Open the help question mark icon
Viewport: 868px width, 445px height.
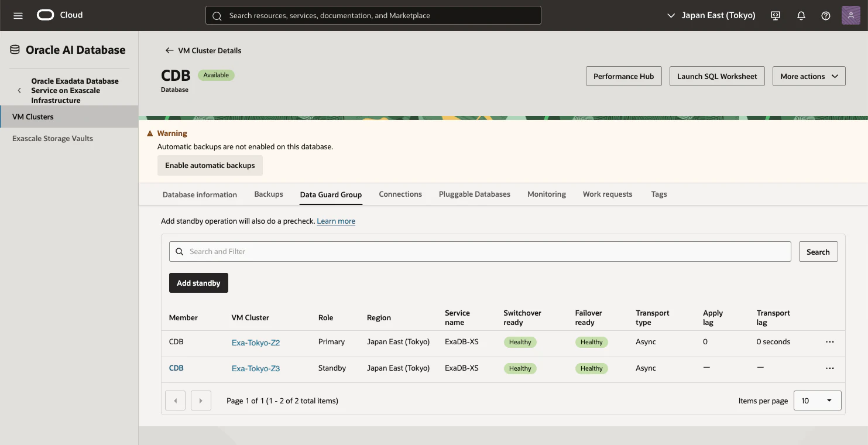click(826, 16)
